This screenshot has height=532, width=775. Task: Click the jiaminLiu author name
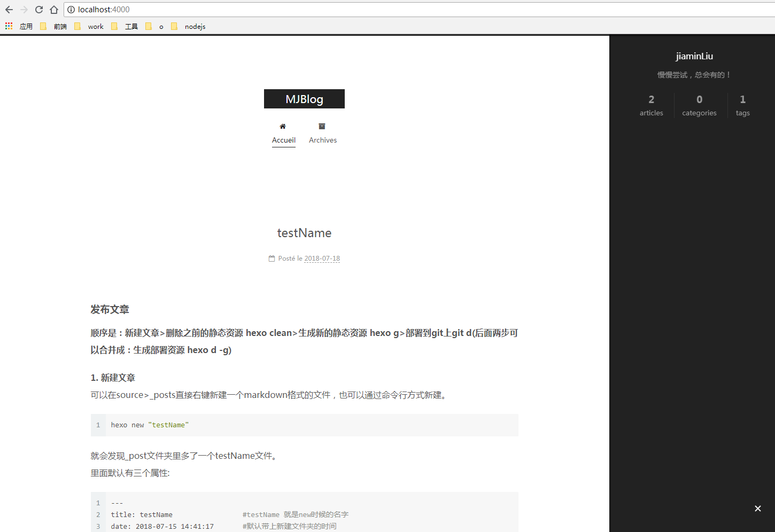pyautogui.click(x=694, y=56)
